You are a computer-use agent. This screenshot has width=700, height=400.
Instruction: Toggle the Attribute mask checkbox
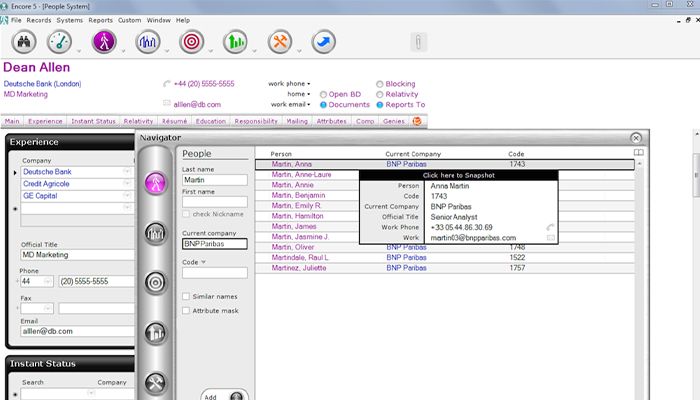[x=187, y=311]
